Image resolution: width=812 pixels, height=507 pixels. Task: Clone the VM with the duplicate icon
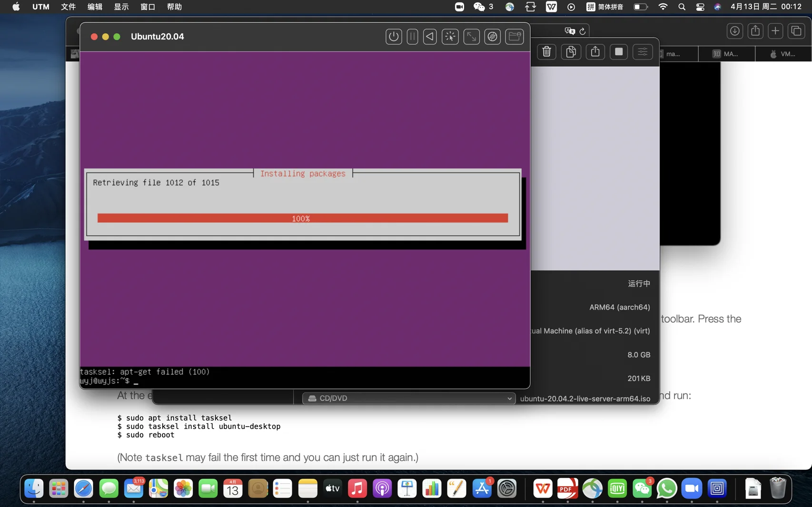coord(571,52)
